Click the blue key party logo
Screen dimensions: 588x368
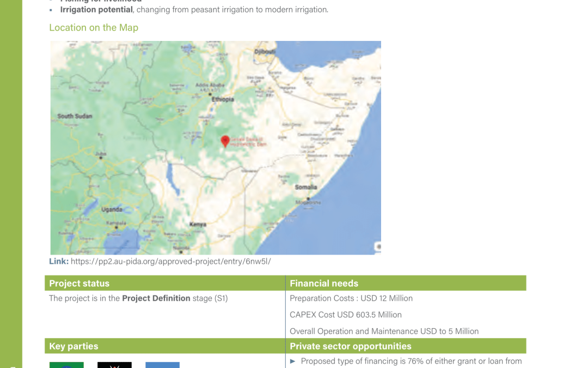pos(162,365)
